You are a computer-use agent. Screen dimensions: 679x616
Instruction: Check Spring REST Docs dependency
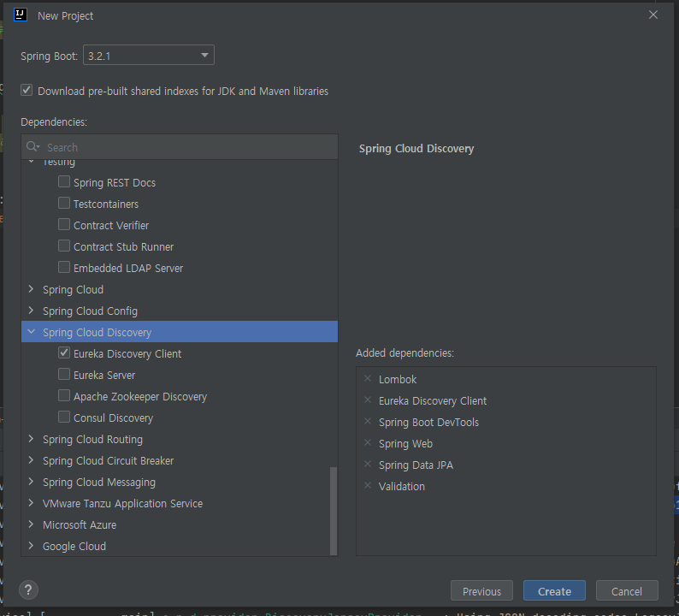(64, 181)
